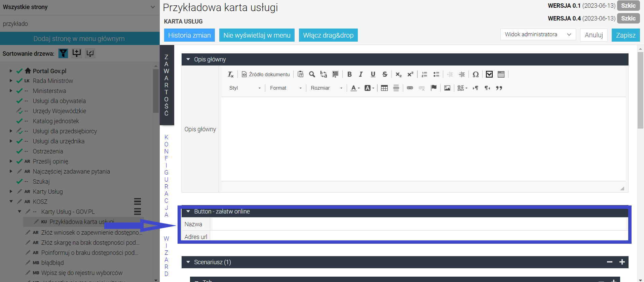Click the Historia zmian button

coord(189,35)
